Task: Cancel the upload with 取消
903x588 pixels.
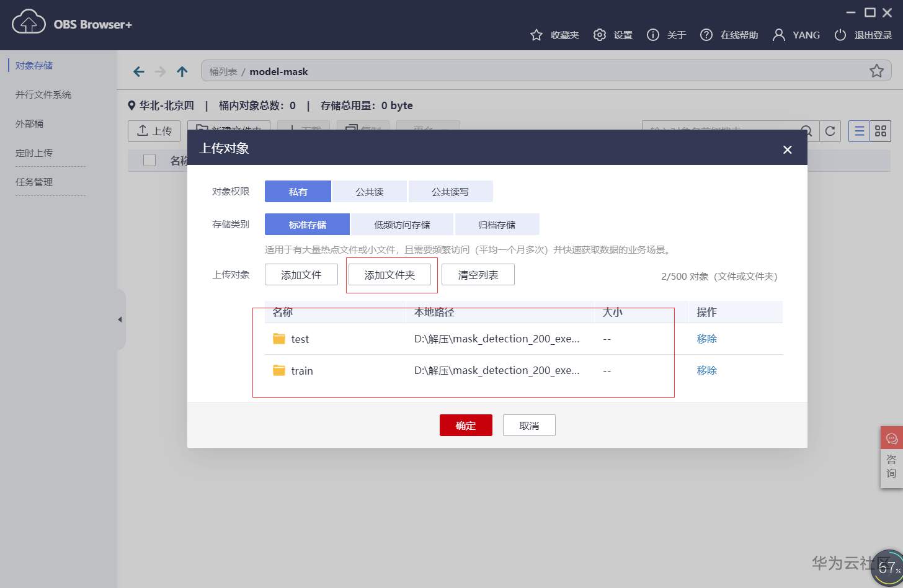Action: [x=529, y=425]
